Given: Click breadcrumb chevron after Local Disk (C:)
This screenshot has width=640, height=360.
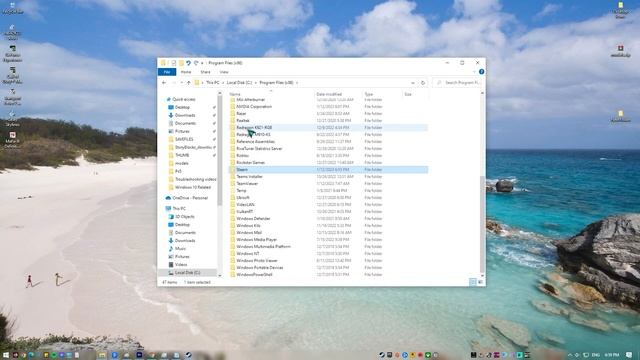Looking at the screenshot, I should (256, 83).
